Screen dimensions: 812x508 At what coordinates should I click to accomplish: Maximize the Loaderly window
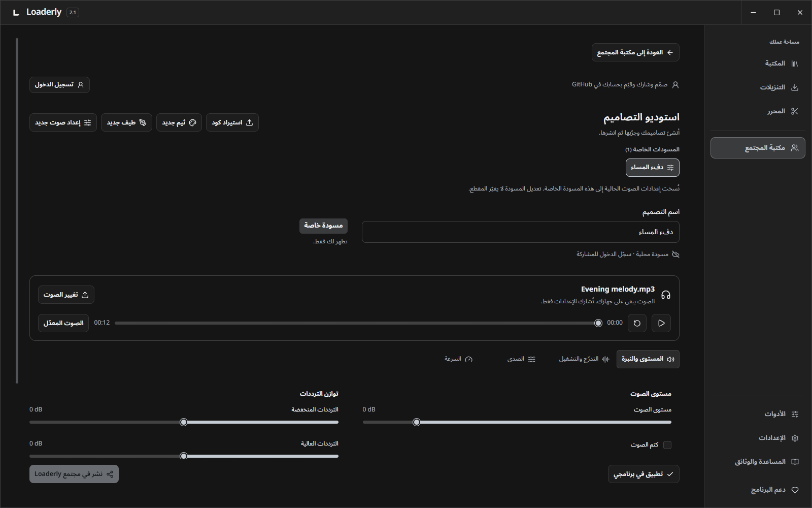(776, 12)
